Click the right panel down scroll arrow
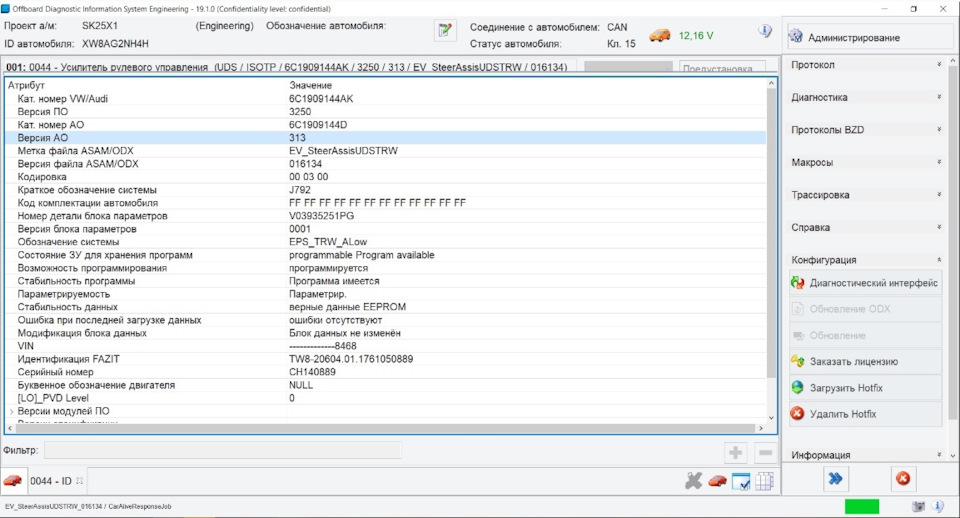This screenshot has height=518, width=960. point(953,455)
